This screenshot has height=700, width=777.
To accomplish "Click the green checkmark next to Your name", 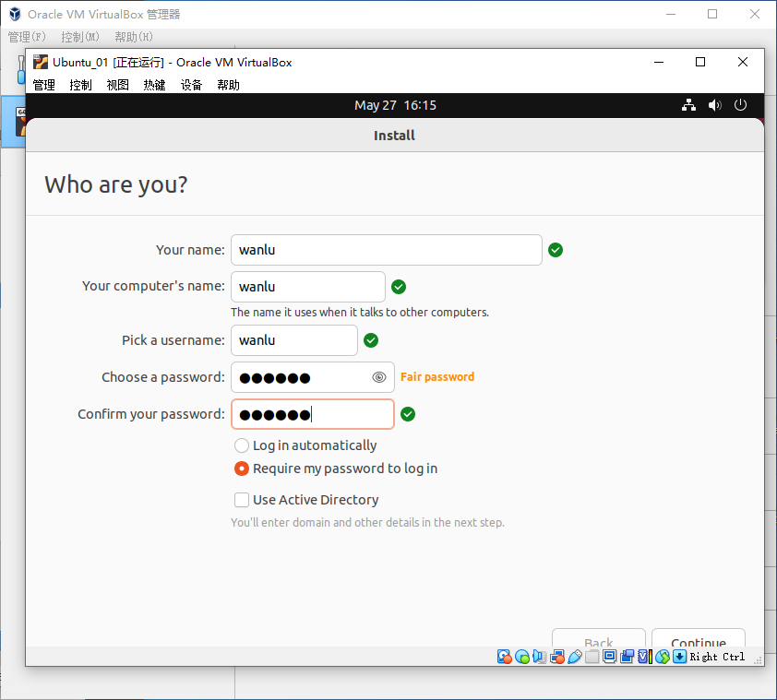I will click(556, 250).
